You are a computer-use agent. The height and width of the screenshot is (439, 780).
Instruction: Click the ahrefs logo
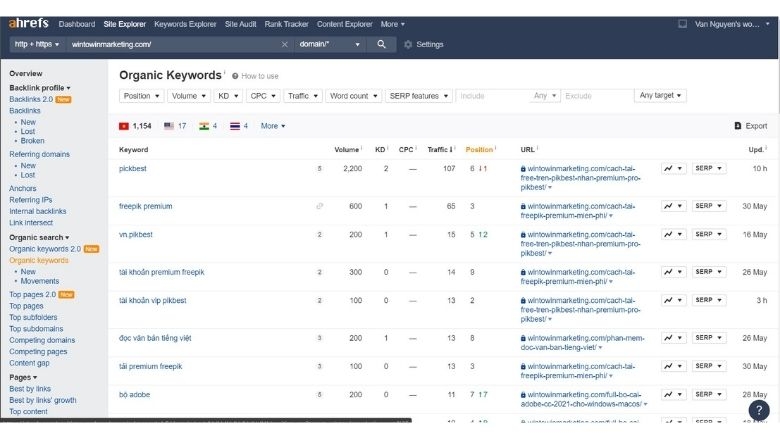point(28,23)
